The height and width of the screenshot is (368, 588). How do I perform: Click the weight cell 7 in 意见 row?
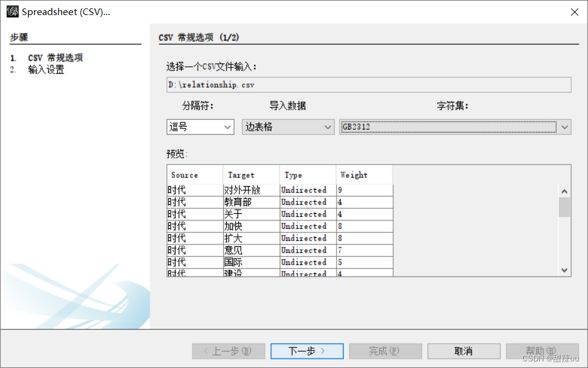[x=364, y=250]
